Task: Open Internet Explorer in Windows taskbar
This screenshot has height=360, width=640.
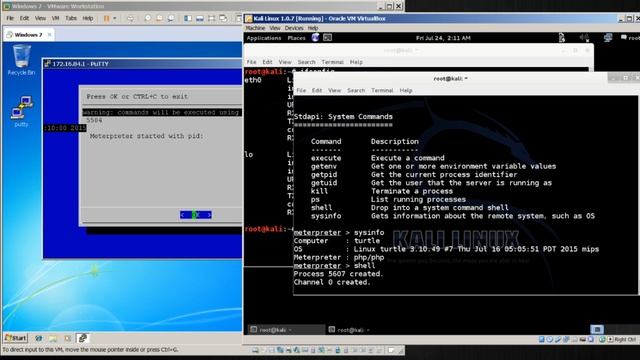Action: 39,338
